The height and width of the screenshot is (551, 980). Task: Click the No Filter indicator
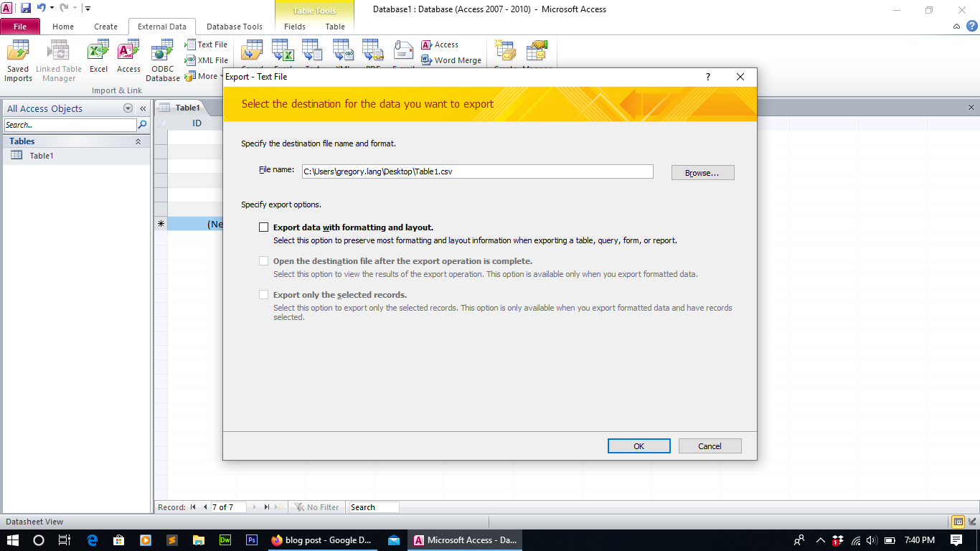(x=316, y=507)
